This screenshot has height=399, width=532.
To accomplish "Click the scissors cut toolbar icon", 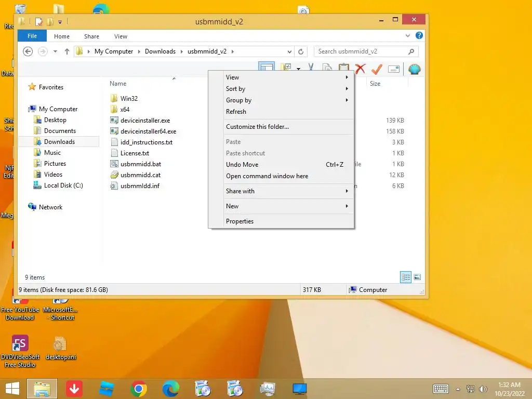I will click(x=311, y=66).
